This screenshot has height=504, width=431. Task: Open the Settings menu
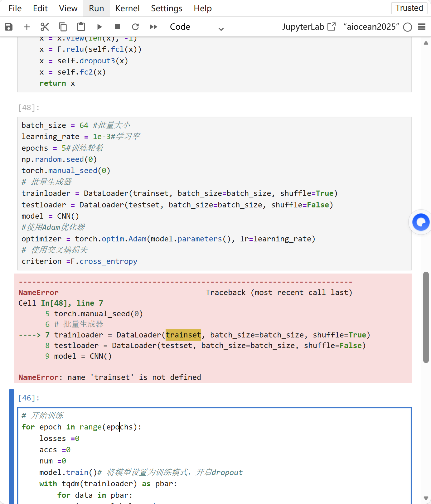click(x=167, y=8)
